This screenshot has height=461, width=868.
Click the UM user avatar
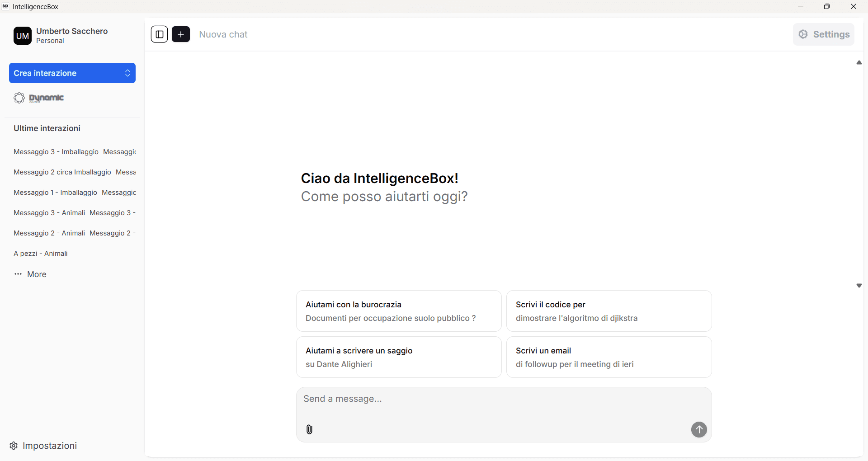[23, 36]
